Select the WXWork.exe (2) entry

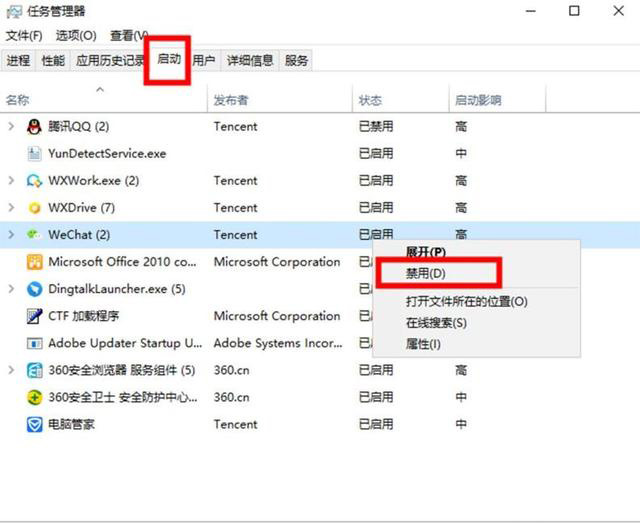(93, 180)
